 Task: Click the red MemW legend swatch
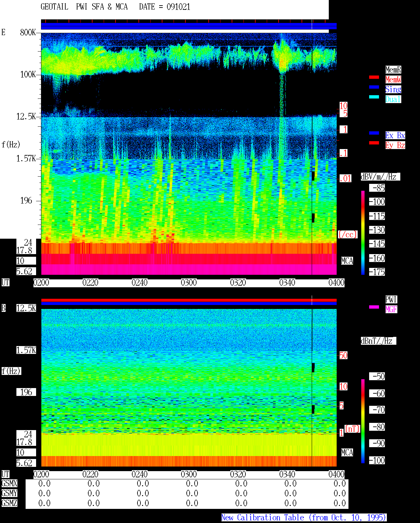click(374, 77)
